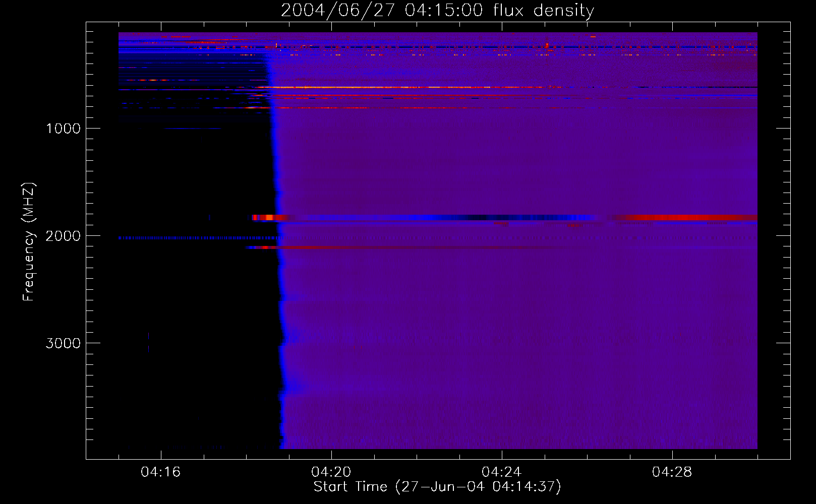This screenshot has width=816, height=504.
Task: Click the 2000 frequency tick label
Action: pos(63,236)
